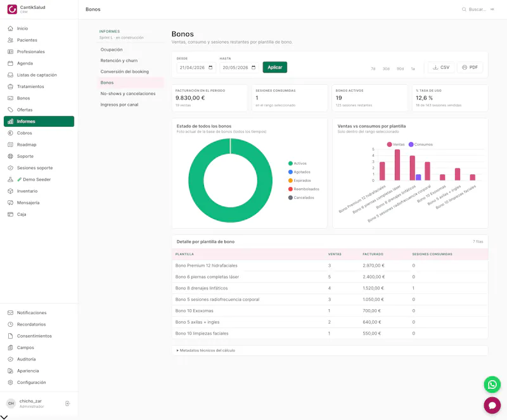This screenshot has width=507, height=420.
Task: Open Consentimientos document icon
Action: [x=10, y=336]
